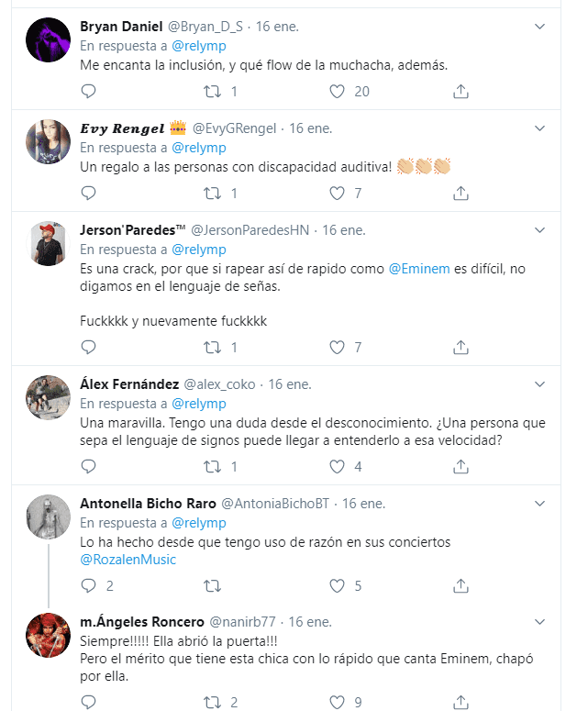The image size is (588, 711).
Task: Share Evy Rengel's tweet
Action: (x=461, y=193)
